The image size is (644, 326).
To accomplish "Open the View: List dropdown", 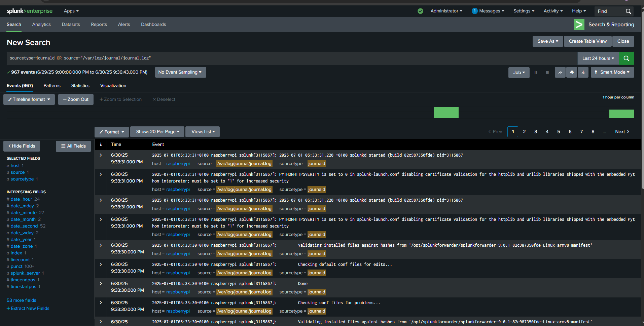I will 203,132.
